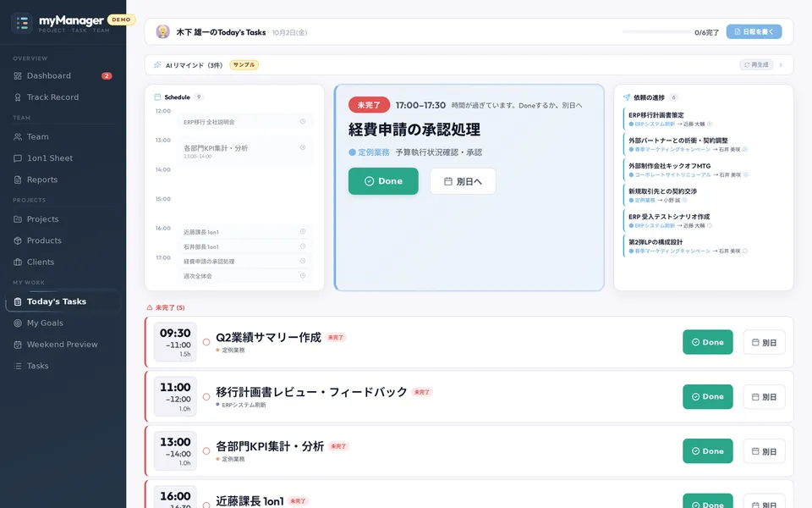Open the Weekend Preview calendar icon
Image resolution: width=812 pixels, height=508 pixels.
coord(18,345)
